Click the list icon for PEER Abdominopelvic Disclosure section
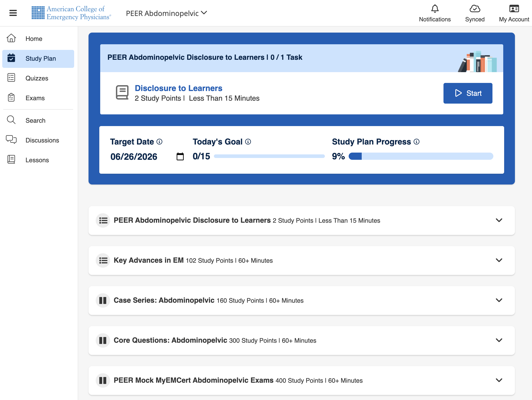532x400 pixels. tap(103, 220)
